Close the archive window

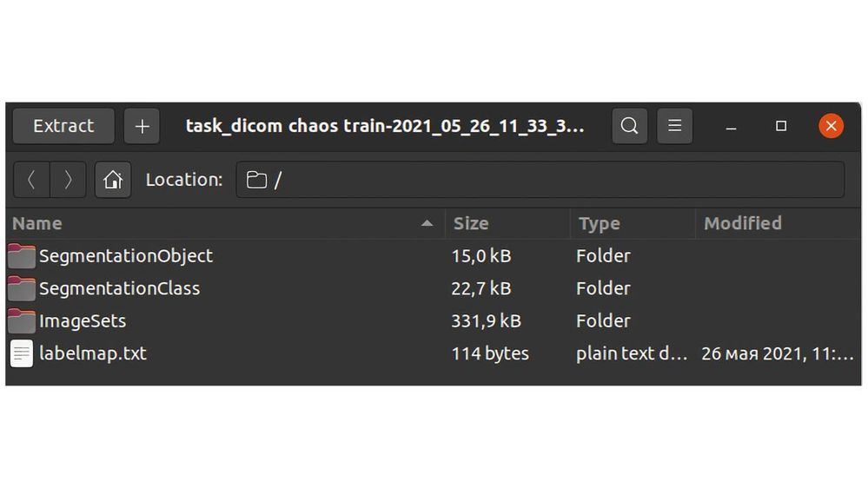click(831, 127)
